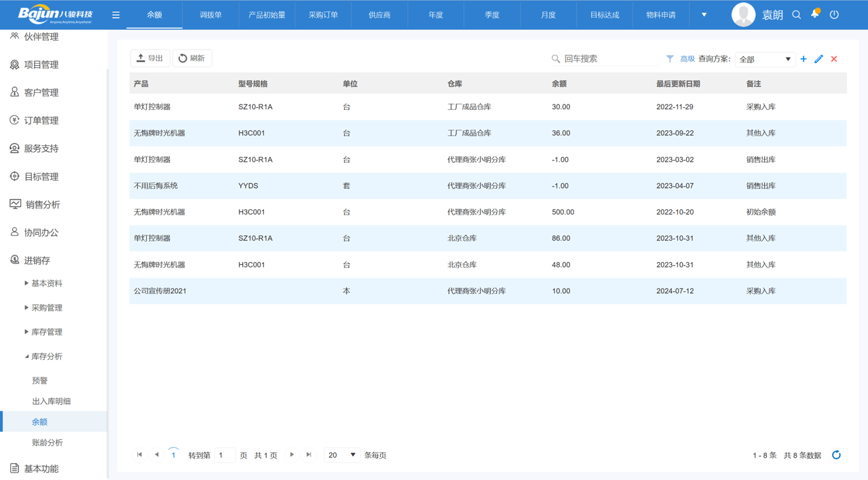This screenshot has height=480, width=868.
Task: Open notifications via the bell icon
Action: (x=814, y=14)
